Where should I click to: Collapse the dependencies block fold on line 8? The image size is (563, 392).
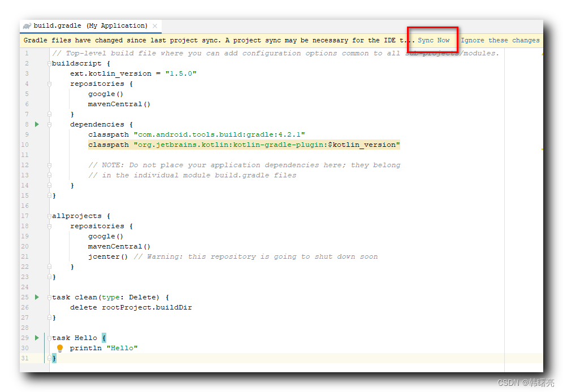tap(49, 124)
